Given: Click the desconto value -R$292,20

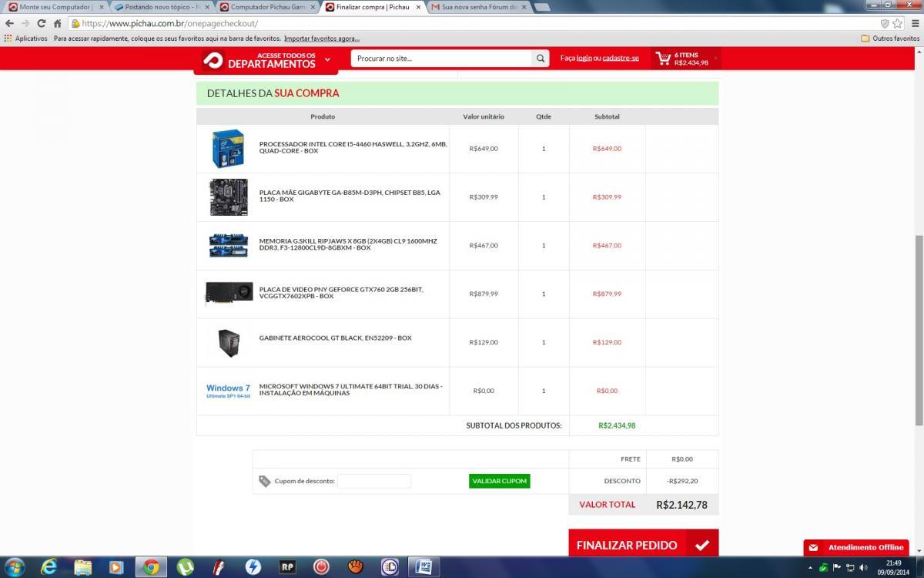Looking at the screenshot, I should coord(682,481).
